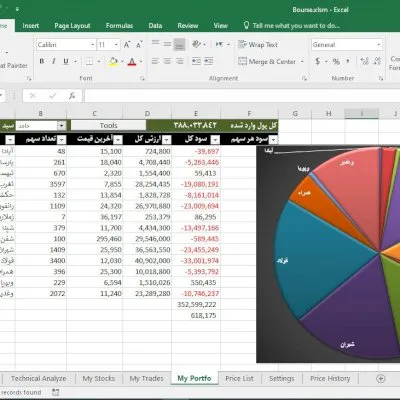Open the Data ribbon tab
The width and height of the screenshot is (400, 400).
pyautogui.click(x=155, y=26)
